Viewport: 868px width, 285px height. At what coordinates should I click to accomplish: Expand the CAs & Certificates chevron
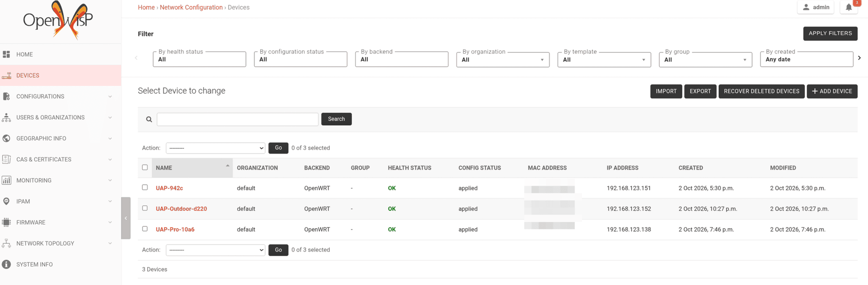click(110, 159)
